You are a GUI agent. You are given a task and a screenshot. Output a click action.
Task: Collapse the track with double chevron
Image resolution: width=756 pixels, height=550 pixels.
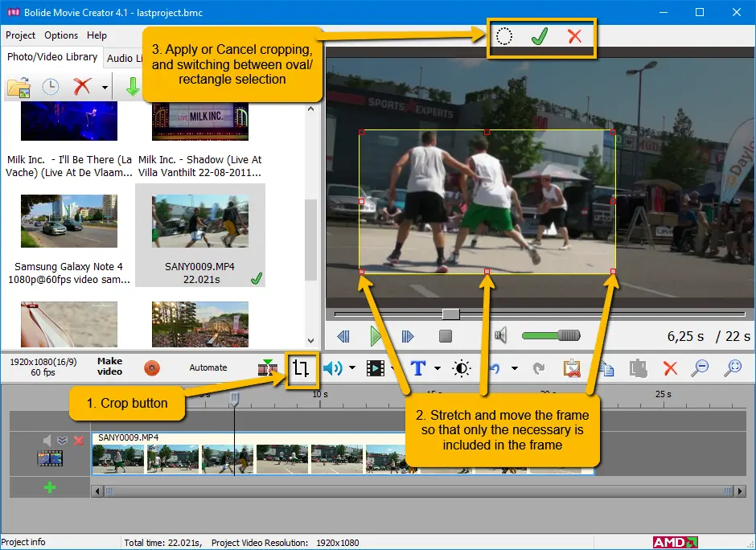tap(62, 440)
